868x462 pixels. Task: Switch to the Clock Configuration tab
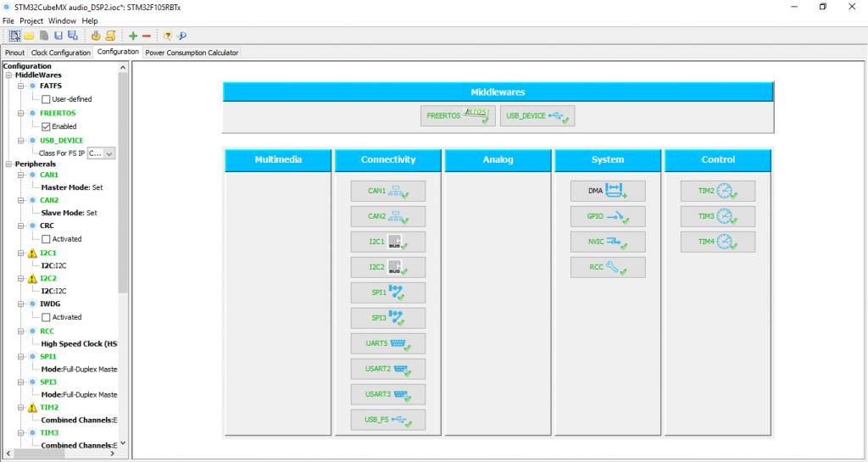point(61,53)
